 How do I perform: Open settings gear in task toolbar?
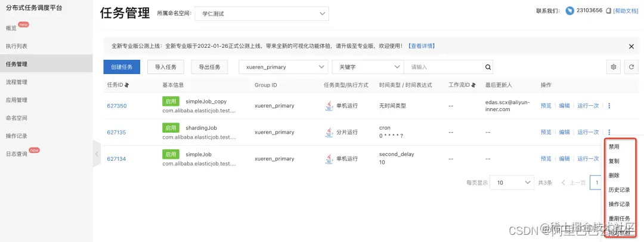[614, 67]
